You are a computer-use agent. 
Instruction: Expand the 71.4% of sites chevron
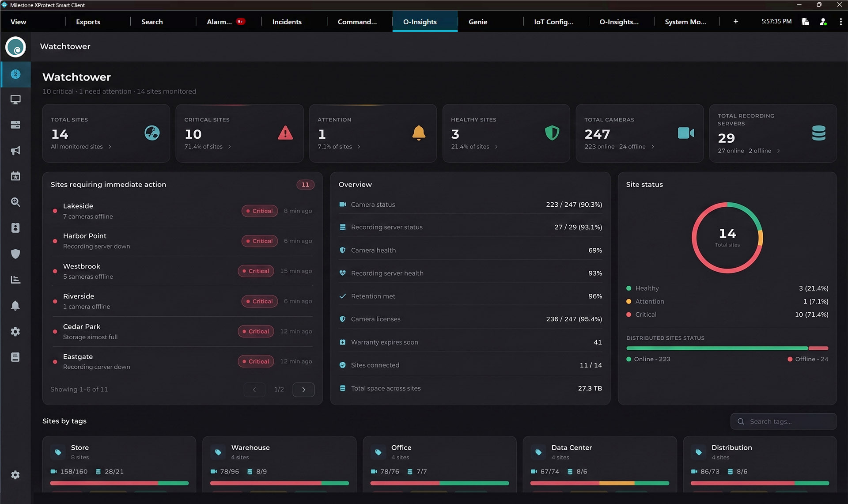pyautogui.click(x=230, y=147)
